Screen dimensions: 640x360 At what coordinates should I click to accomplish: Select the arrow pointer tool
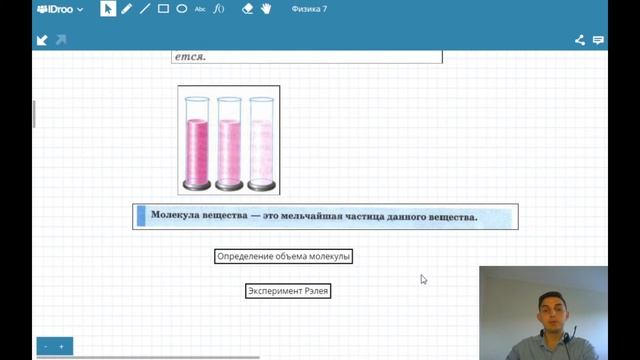click(108, 9)
